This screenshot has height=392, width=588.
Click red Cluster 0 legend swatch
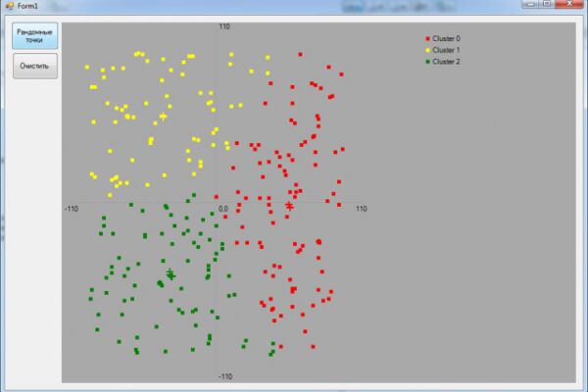click(x=427, y=38)
